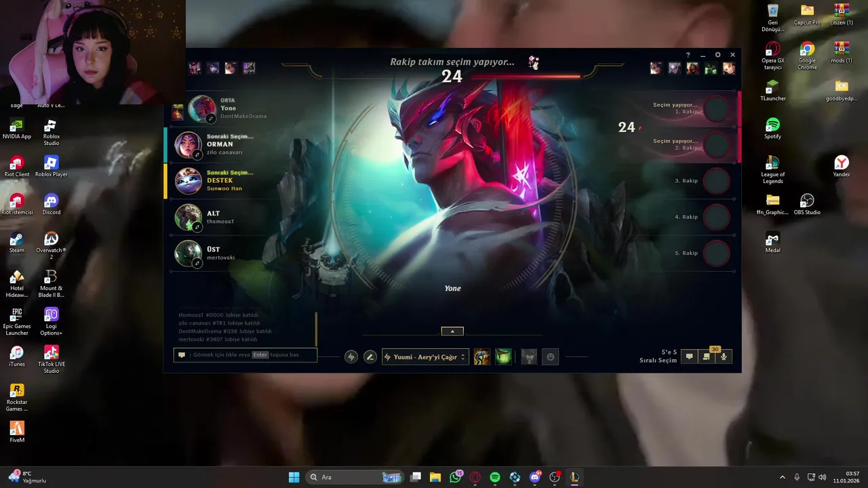The height and width of the screenshot is (488, 868).
Task: Open the Opera GX tarayıcı desktop shortcut
Action: (773, 56)
